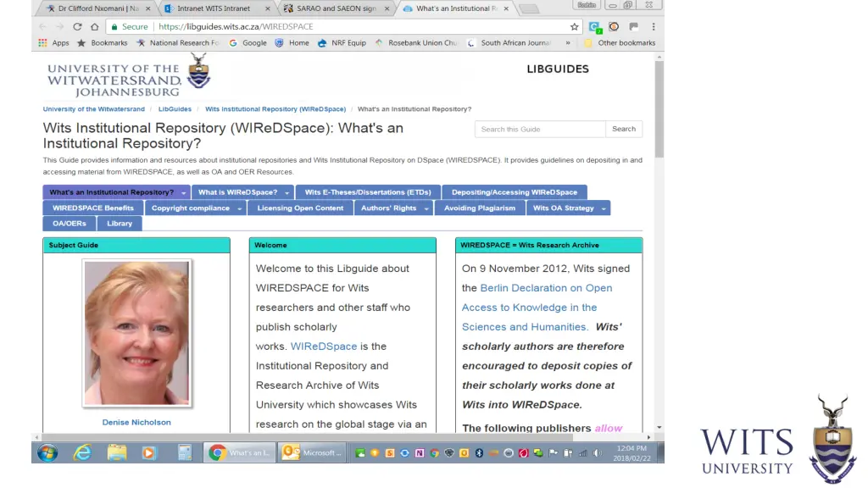Reload the LibGuides page
The width and height of the screenshot is (868, 488).
[77, 26]
